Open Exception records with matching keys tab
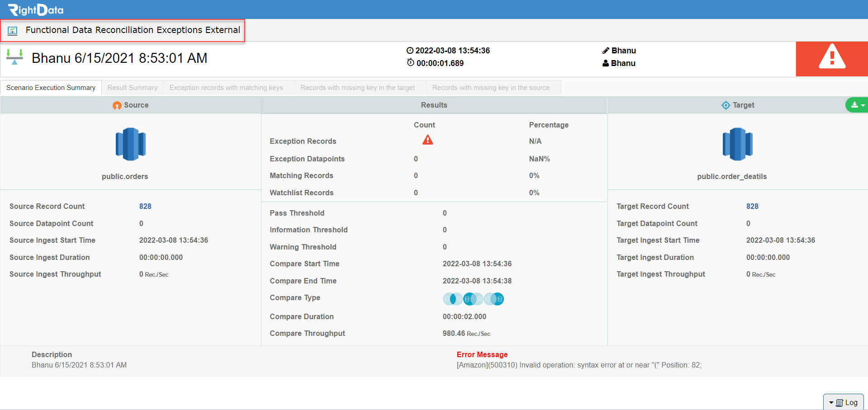 [226, 88]
